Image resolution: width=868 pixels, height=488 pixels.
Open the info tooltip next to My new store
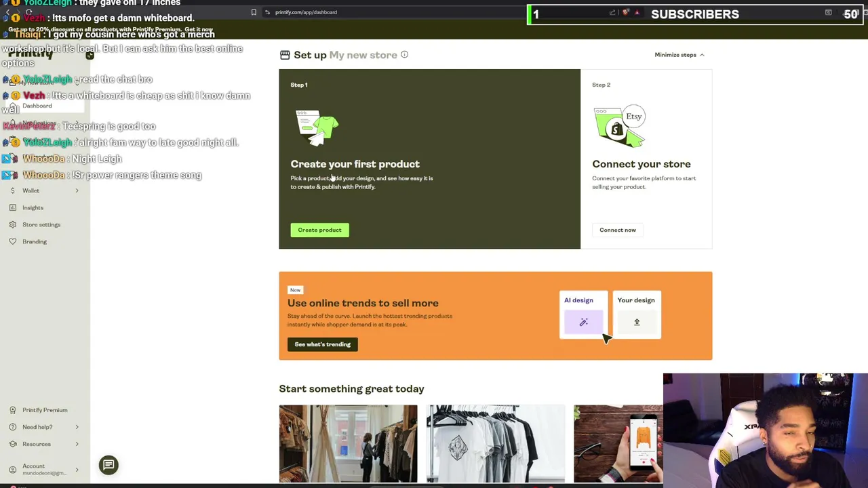coord(404,54)
